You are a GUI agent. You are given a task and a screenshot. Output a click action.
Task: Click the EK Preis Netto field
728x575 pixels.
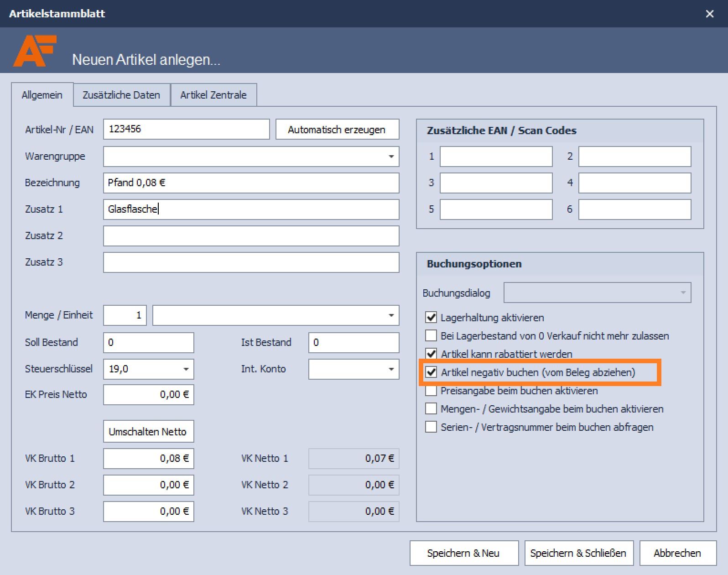click(x=149, y=395)
